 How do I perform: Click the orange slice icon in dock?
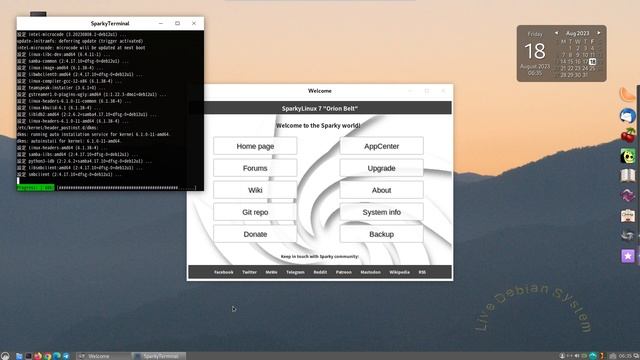[x=627, y=95]
